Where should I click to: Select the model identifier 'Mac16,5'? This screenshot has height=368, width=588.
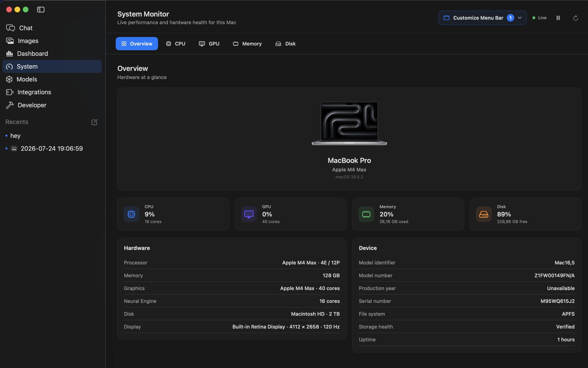(x=564, y=263)
